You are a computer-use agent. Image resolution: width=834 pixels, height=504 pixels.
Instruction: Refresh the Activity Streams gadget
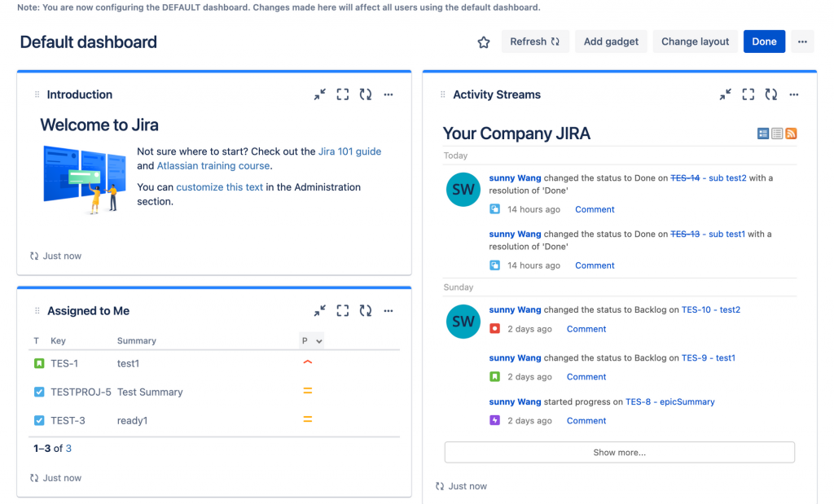(x=771, y=94)
